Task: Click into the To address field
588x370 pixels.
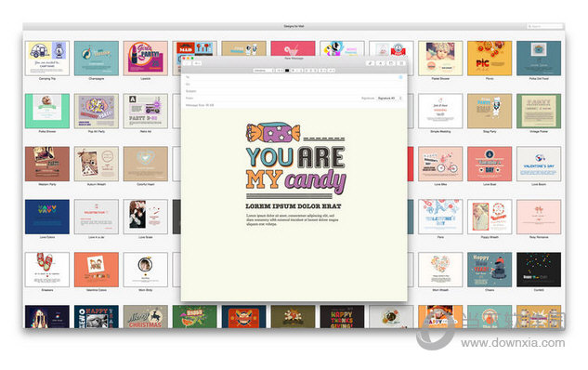Action: 294,77
